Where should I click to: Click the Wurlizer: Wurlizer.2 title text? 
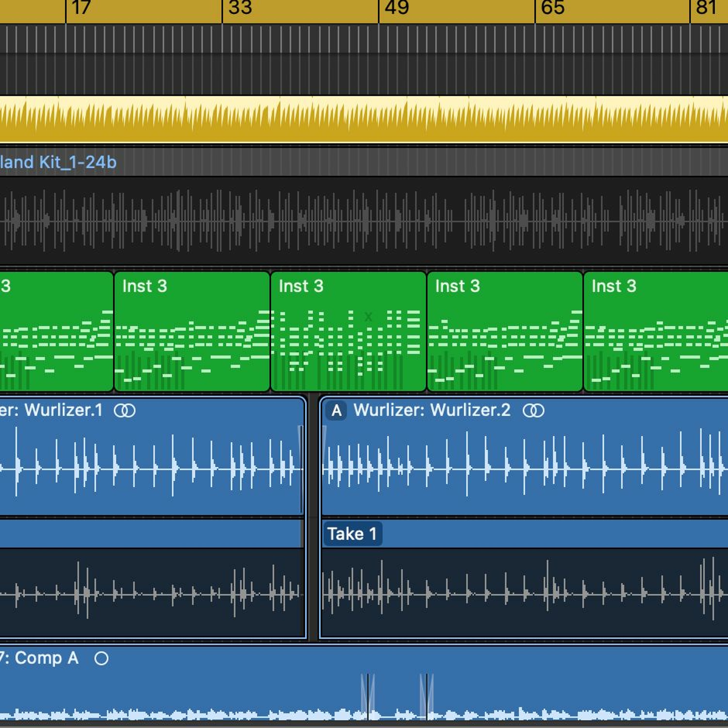click(x=432, y=410)
